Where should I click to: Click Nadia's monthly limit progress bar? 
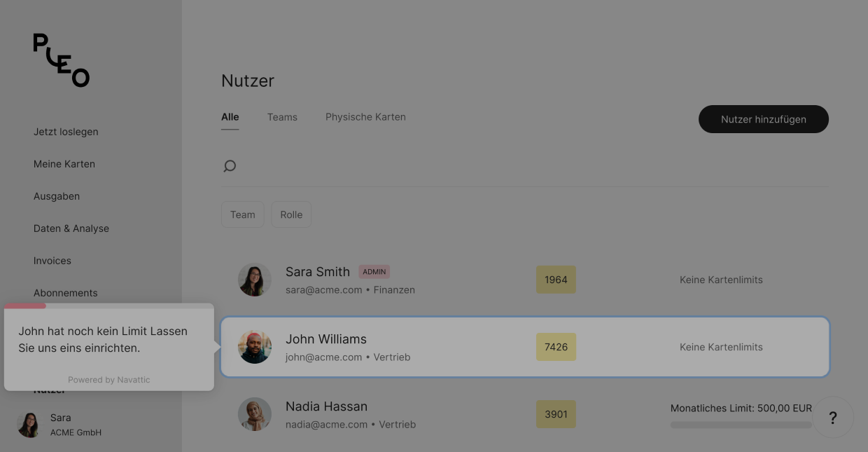click(741, 425)
